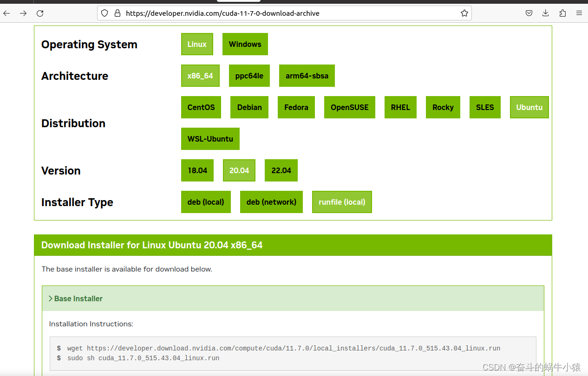Screen dimensions: 588x376
Task: Pick the Fedora distribution
Action: pos(296,107)
